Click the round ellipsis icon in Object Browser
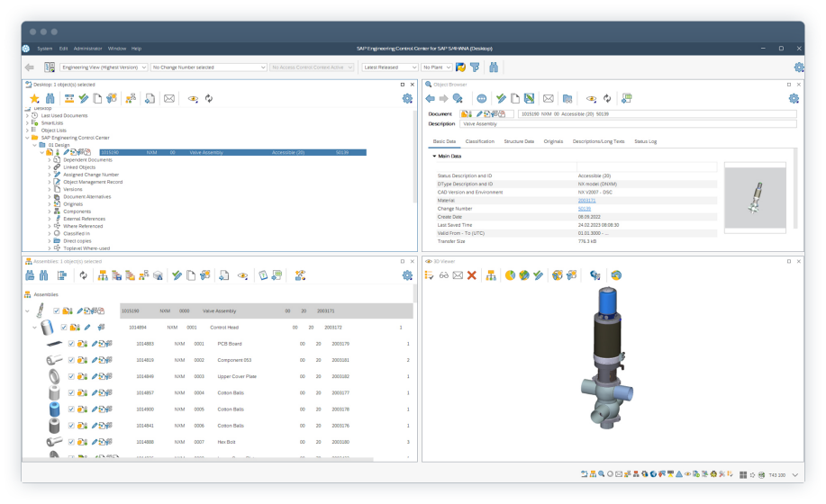The height and width of the screenshot is (504, 826). click(x=482, y=98)
